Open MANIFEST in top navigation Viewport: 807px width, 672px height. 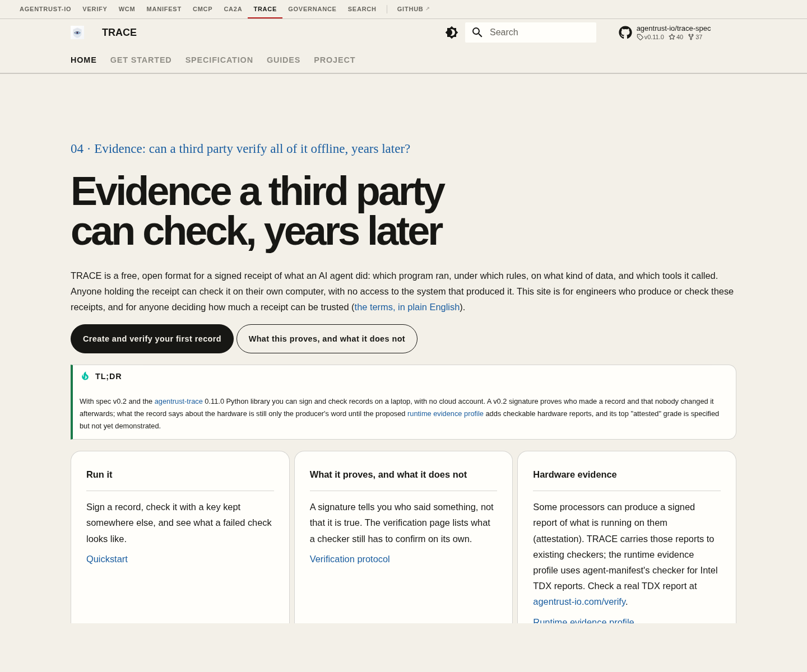coord(164,9)
